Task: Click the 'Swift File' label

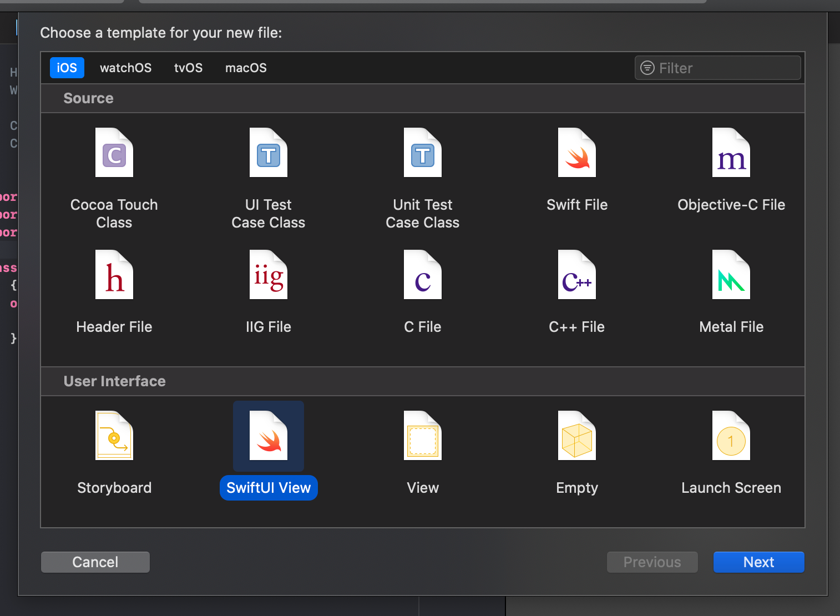Action: (577, 205)
